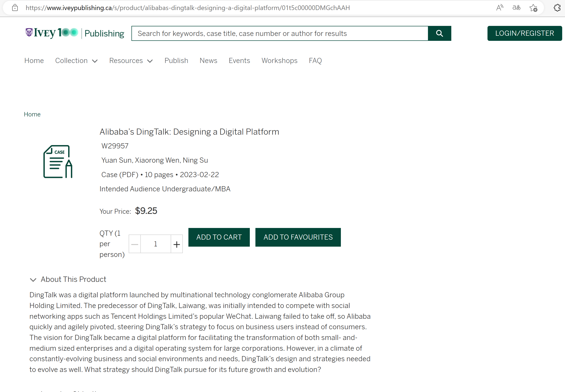Open the browser extensions puzzle icon
The image size is (565, 392).
point(557,8)
